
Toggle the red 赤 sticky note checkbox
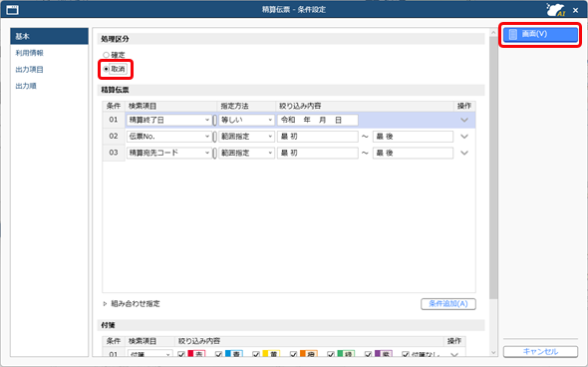click(181, 354)
